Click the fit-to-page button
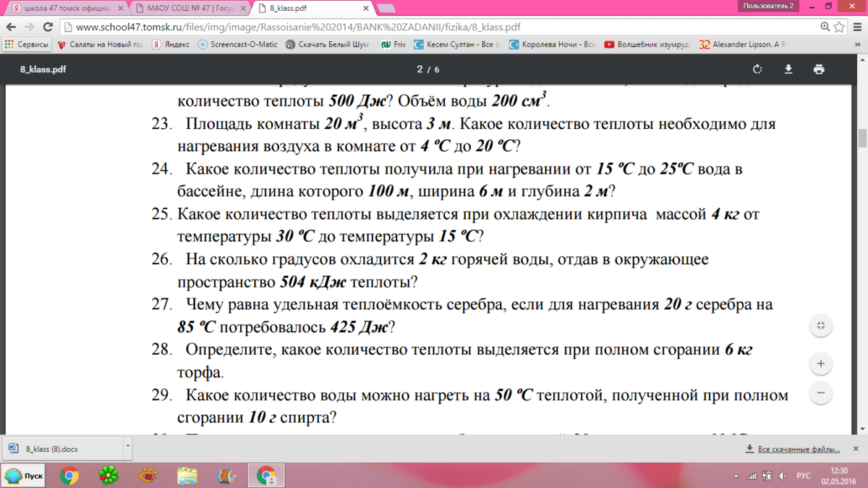 point(820,326)
